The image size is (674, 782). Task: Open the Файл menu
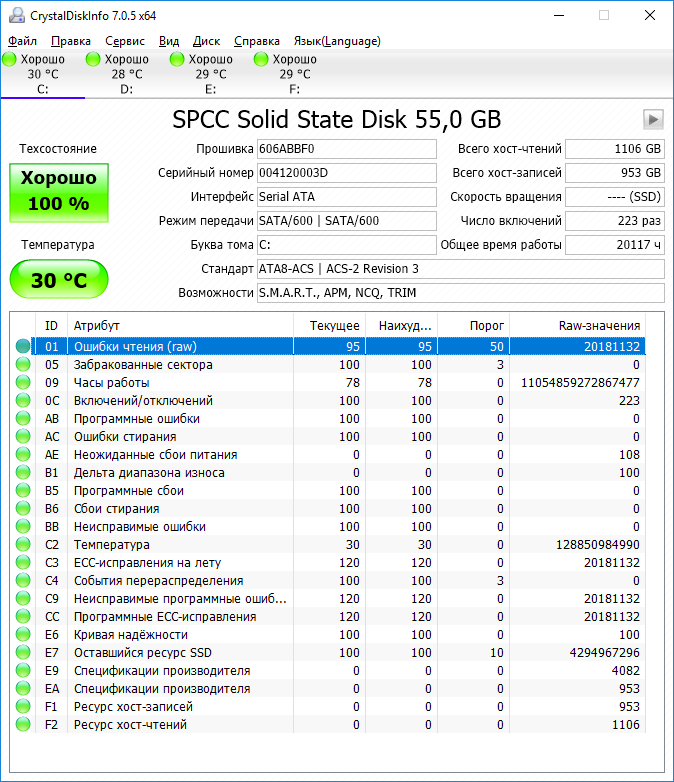[22, 41]
